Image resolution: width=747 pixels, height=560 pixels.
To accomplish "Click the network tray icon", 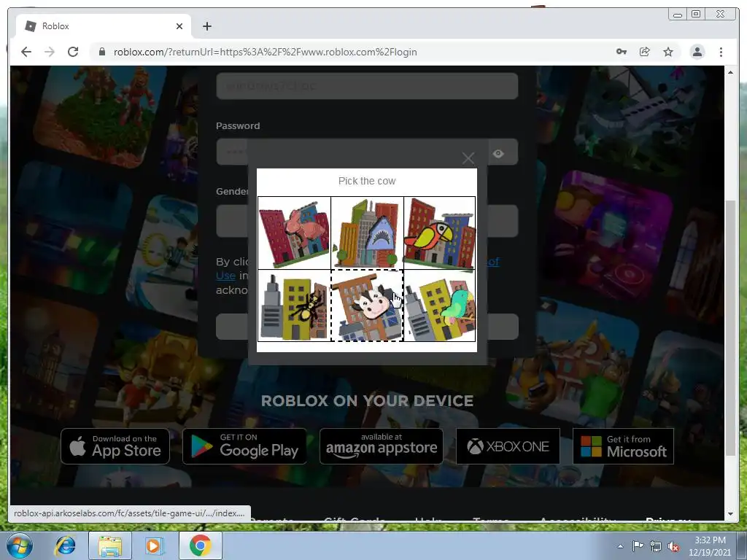I will point(656,546).
